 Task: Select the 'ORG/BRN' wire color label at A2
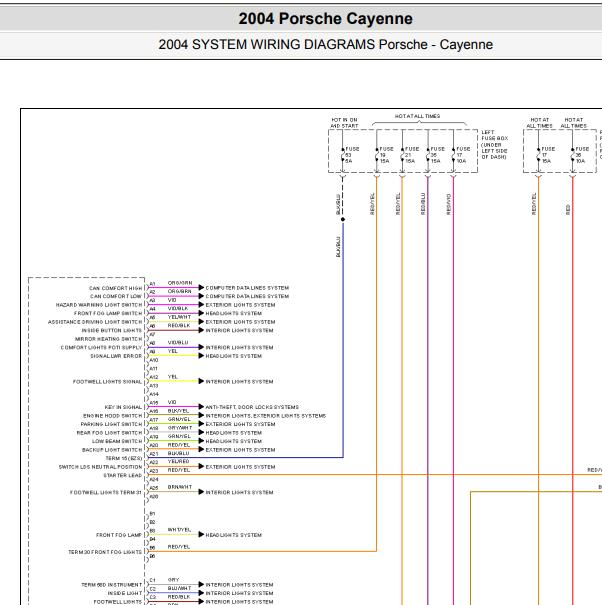(179, 291)
